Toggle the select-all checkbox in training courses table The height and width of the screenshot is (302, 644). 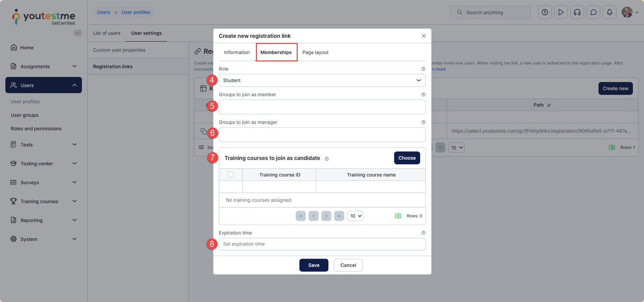pyautogui.click(x=231, y=175)
